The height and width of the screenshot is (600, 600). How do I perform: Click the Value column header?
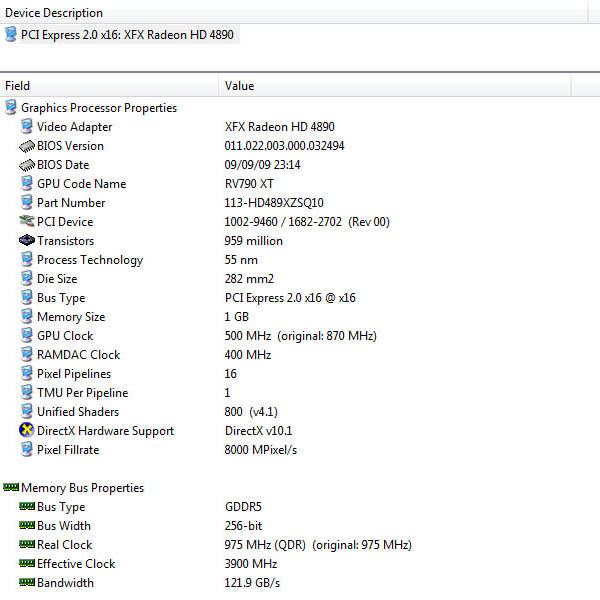pos(395,85)
